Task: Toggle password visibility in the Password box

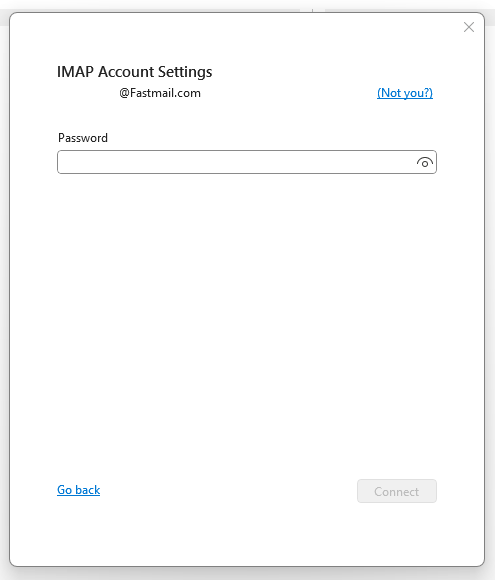Action: 425,162
